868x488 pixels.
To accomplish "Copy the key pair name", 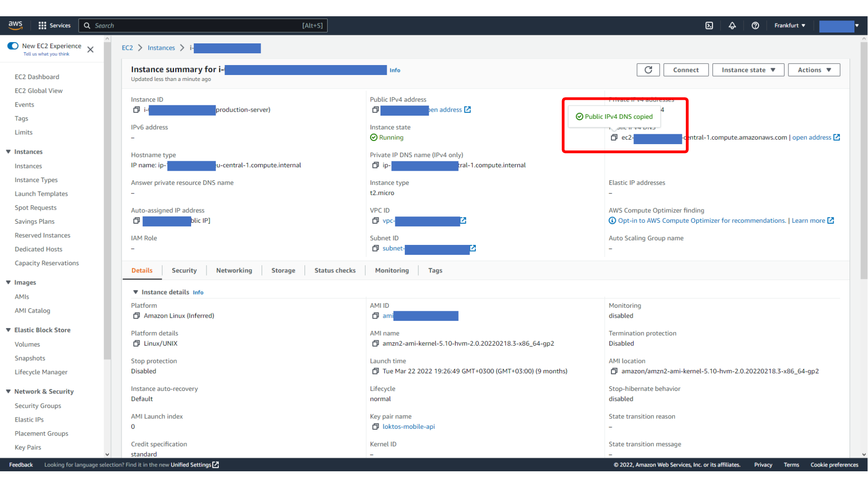I will 375,427.
